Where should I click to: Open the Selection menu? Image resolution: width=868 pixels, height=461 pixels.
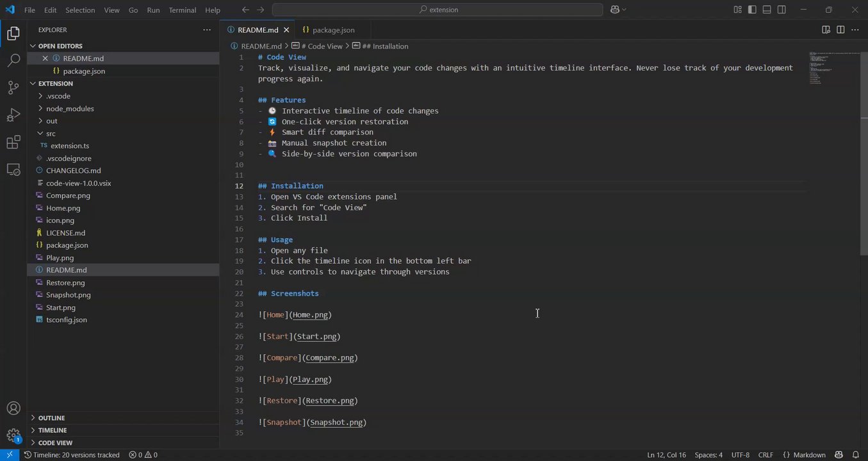[x=80, y=10]
